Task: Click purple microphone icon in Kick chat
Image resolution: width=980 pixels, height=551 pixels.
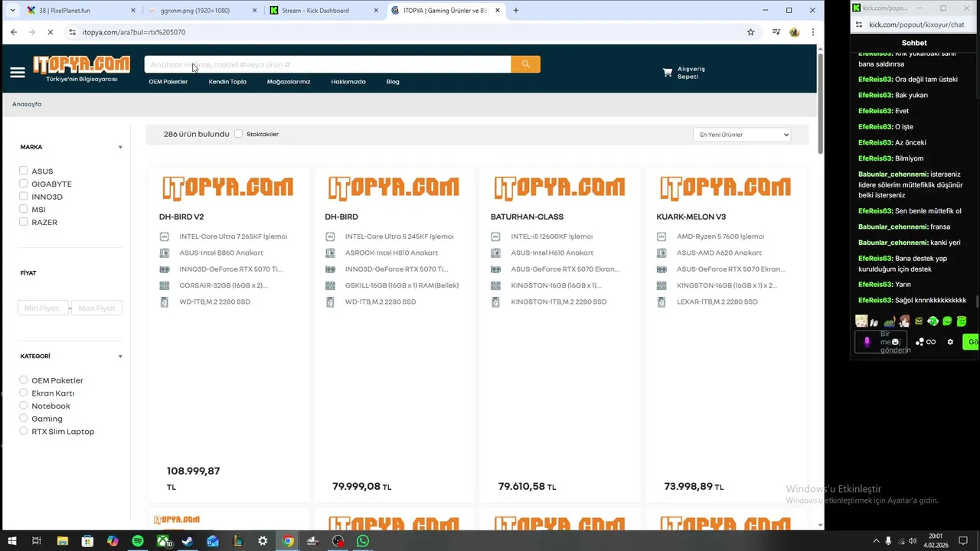Action: point(867,341)
